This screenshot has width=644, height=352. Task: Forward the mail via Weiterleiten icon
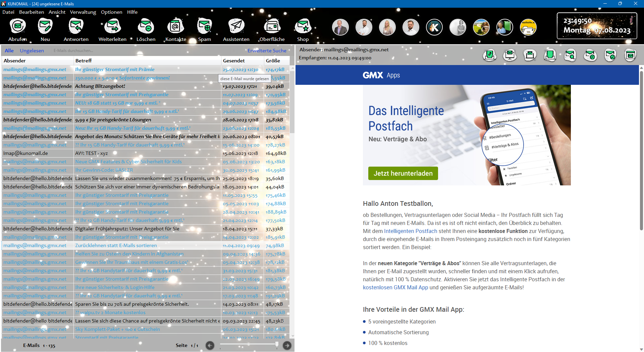point(112,26)
